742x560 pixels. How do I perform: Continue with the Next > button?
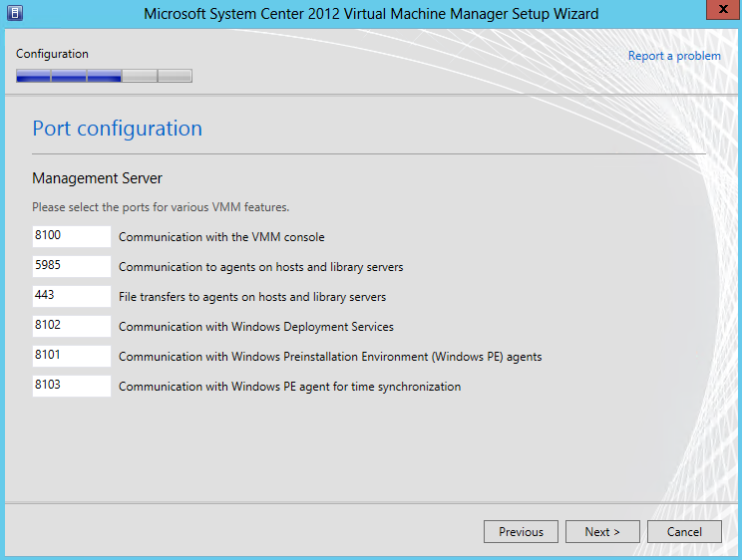(602, 532)
